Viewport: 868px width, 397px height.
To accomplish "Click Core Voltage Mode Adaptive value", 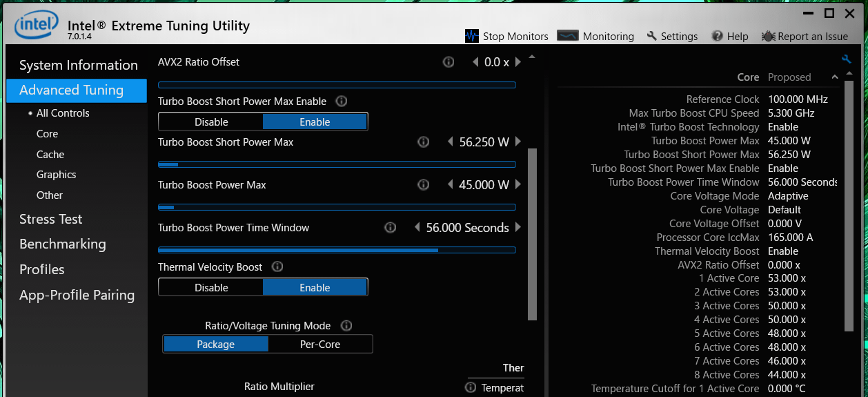I will (x=788, y=196).
